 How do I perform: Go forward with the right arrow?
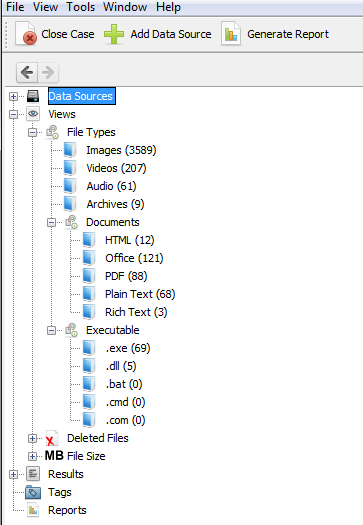(48, 72)
